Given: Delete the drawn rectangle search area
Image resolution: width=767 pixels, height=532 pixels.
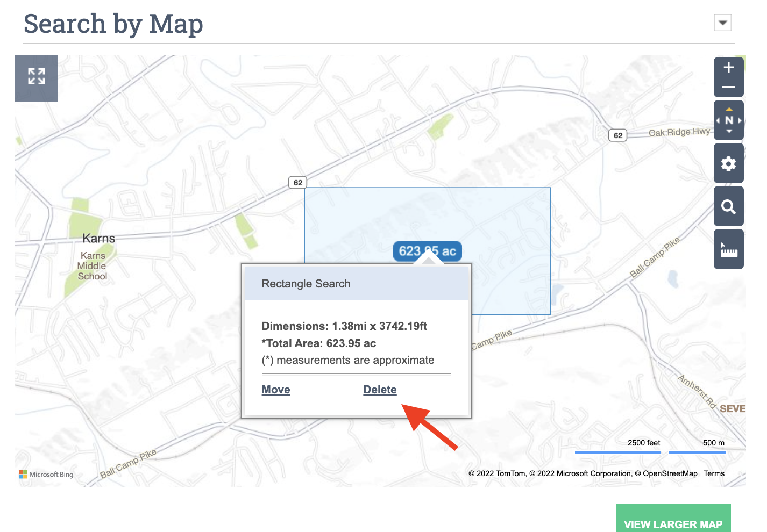Looking at the screenshot, I should 380,389.
